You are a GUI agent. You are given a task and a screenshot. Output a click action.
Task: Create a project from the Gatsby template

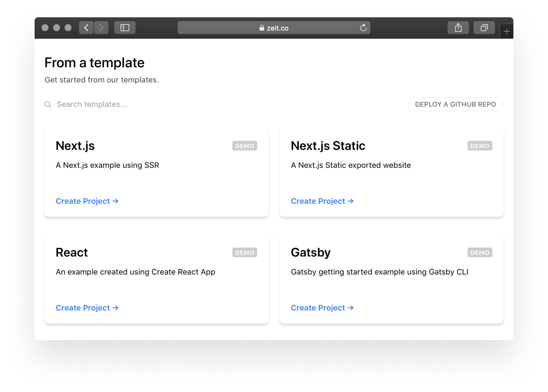click(x=322, y=308)
